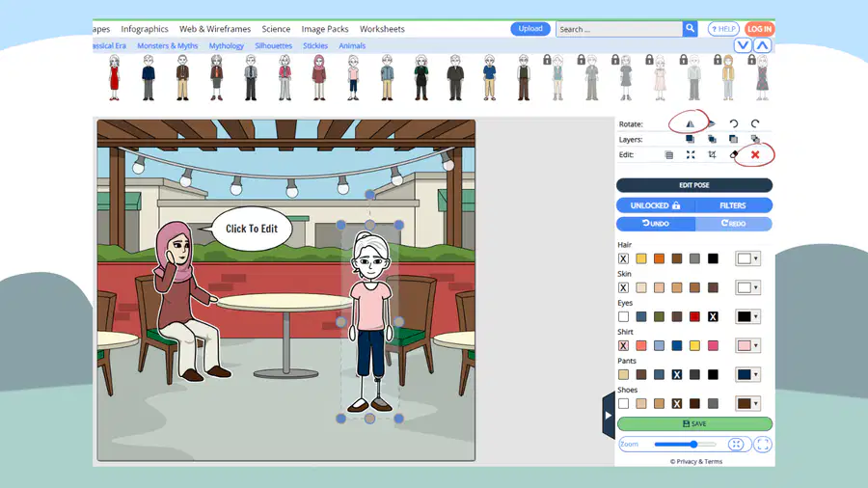Select the hijab woman character thumbnail in list

[319, 77]
